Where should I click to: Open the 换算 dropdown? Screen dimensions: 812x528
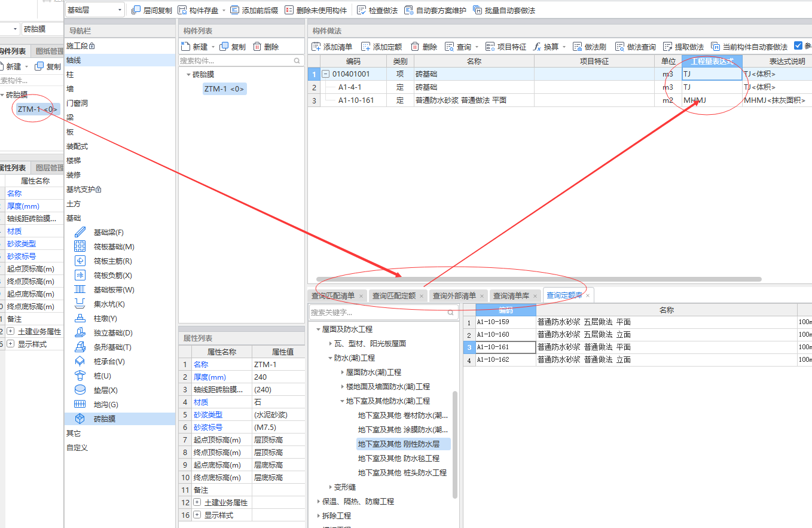click(x=563, y=47)
